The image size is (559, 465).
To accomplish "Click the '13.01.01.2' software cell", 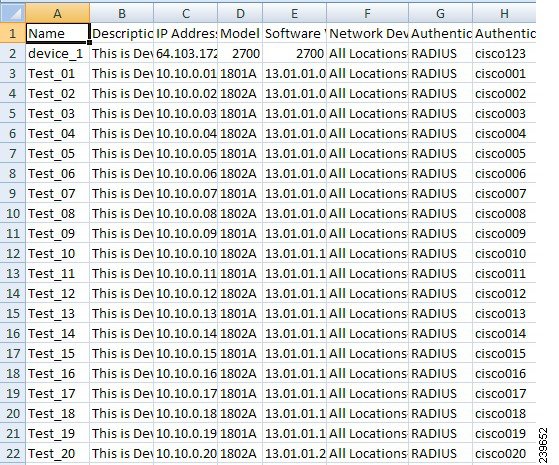I will (x=294, y=453).
